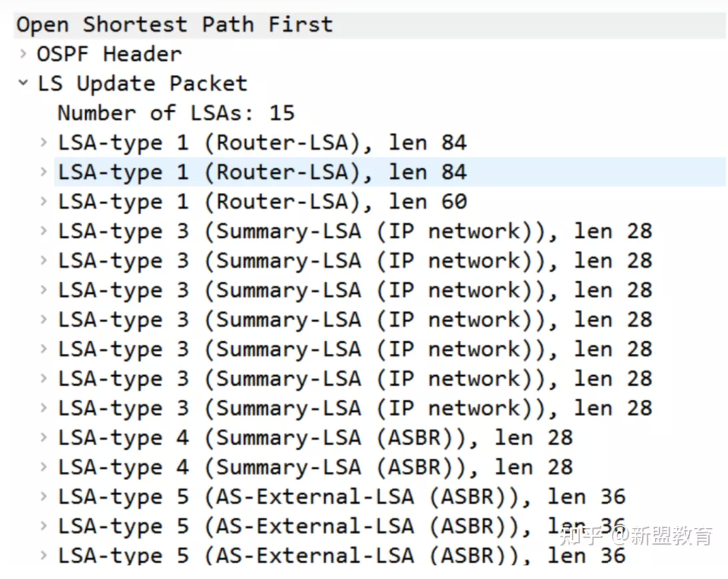Screen dimensions: 728x579
Task: Expand the first Router-LSA len 84 entry
Action: 44,142
